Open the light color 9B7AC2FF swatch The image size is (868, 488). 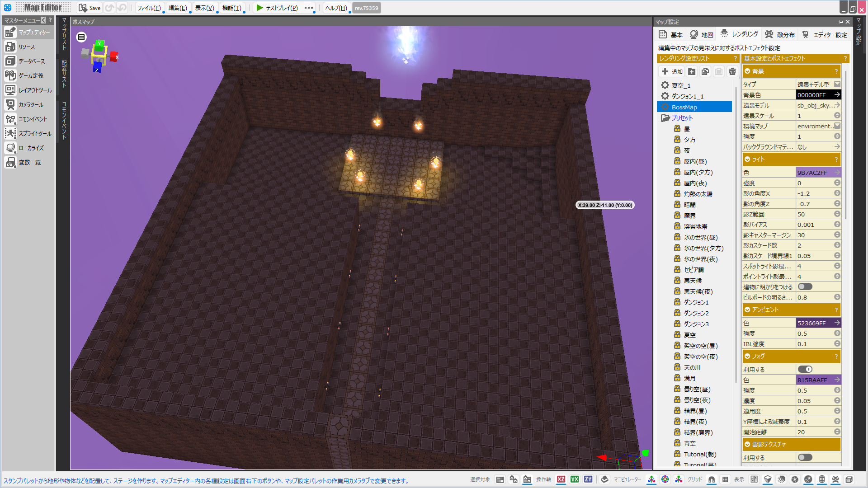pos(818,173)
